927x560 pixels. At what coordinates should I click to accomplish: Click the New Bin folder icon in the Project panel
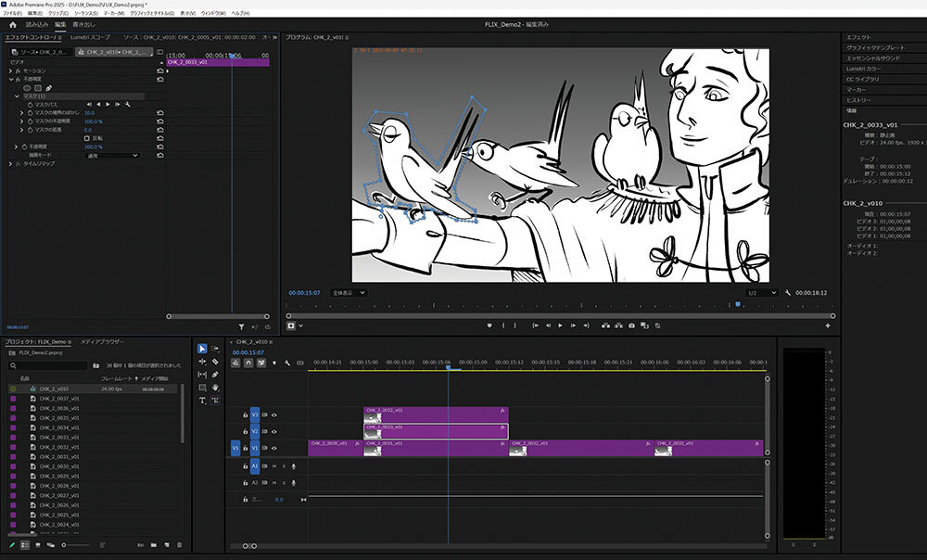pos(154,545)
